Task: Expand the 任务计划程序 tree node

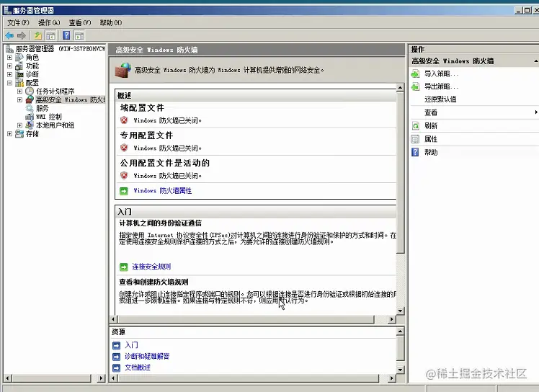Action: click(x=19, y=91)
